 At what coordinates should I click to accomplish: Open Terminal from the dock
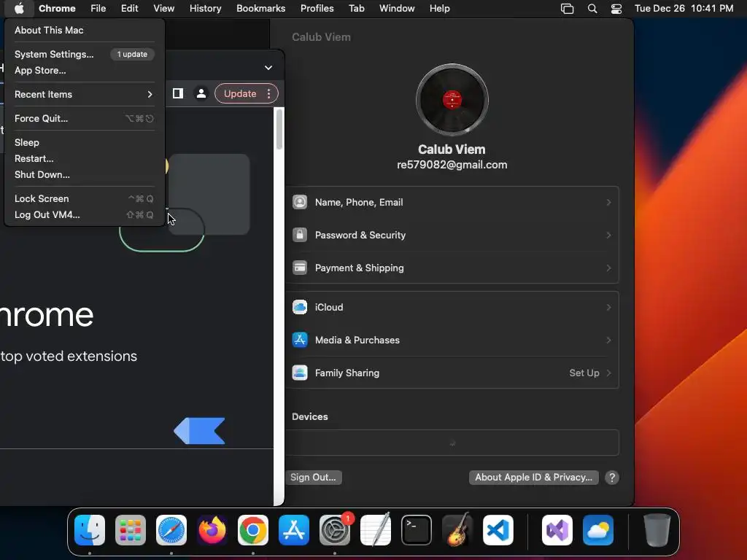point(417,530)
